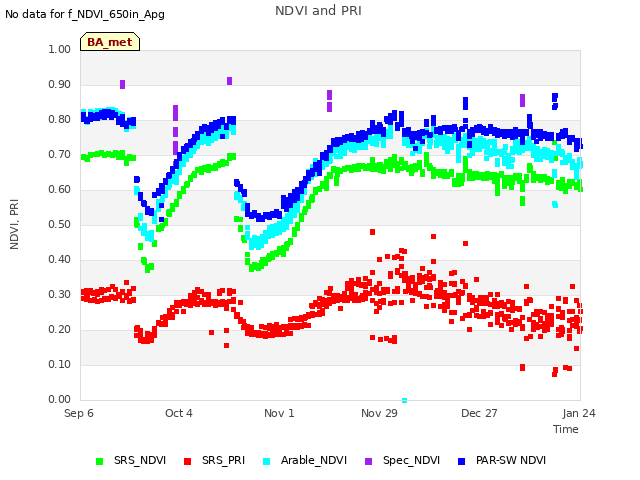Select the Spec_NDVI legend label
640x480 pixels.
pyautogui.click(x=411, y=460)
